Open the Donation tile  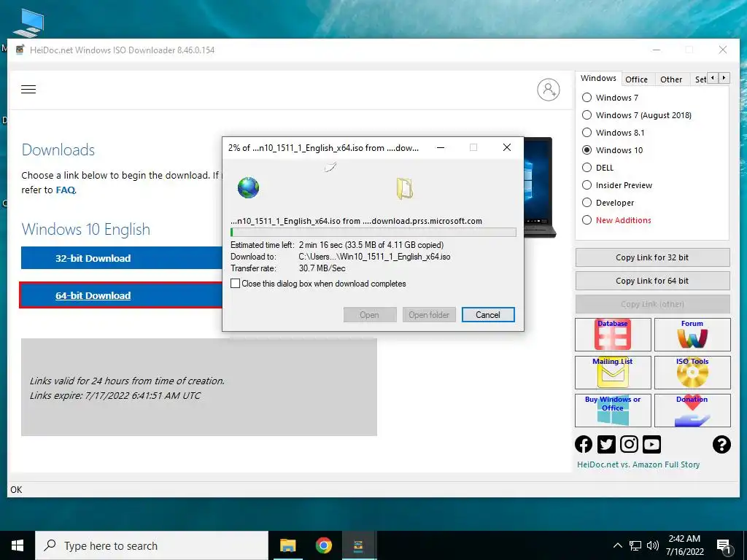[692, 410]
